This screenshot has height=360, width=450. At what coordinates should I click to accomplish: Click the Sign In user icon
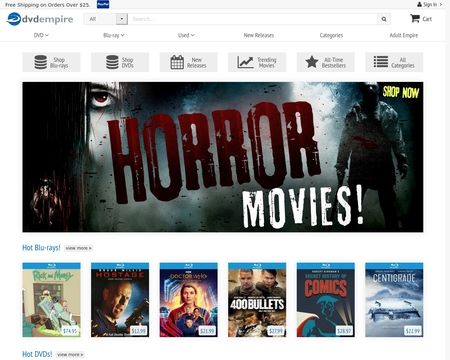419,4
